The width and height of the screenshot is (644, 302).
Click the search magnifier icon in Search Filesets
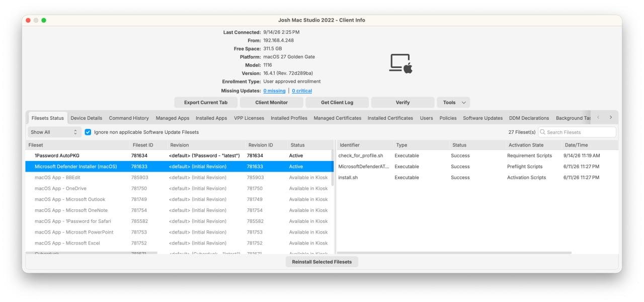542,132
